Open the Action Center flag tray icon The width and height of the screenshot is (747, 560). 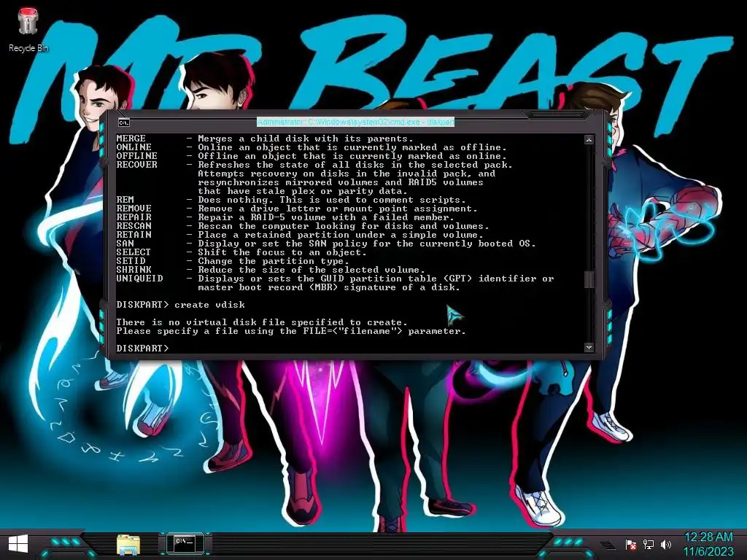631,544
